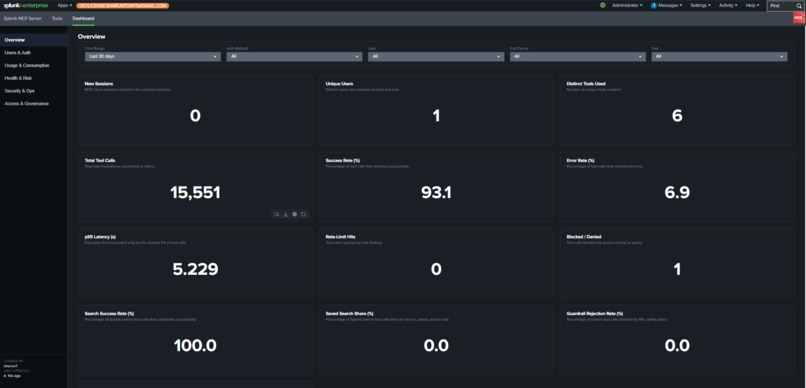Click the Blocked / Denied value 1

[x=677, y=269]
